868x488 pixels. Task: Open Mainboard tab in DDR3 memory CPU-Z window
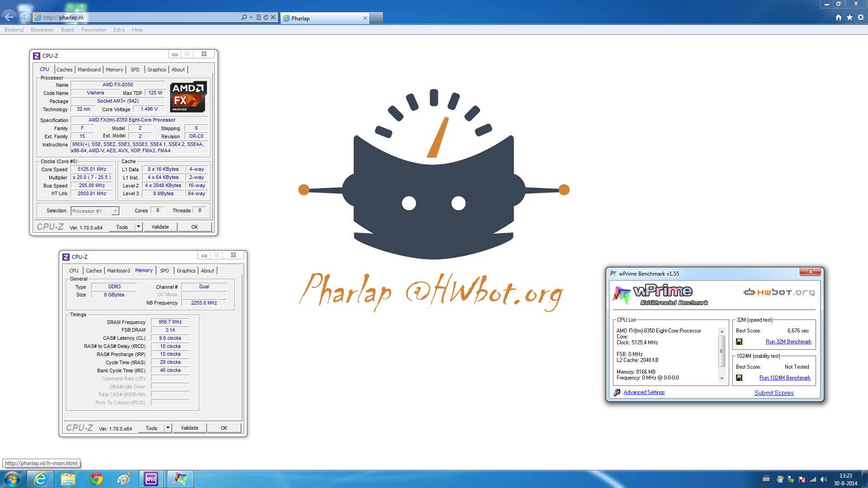(118, 271)
